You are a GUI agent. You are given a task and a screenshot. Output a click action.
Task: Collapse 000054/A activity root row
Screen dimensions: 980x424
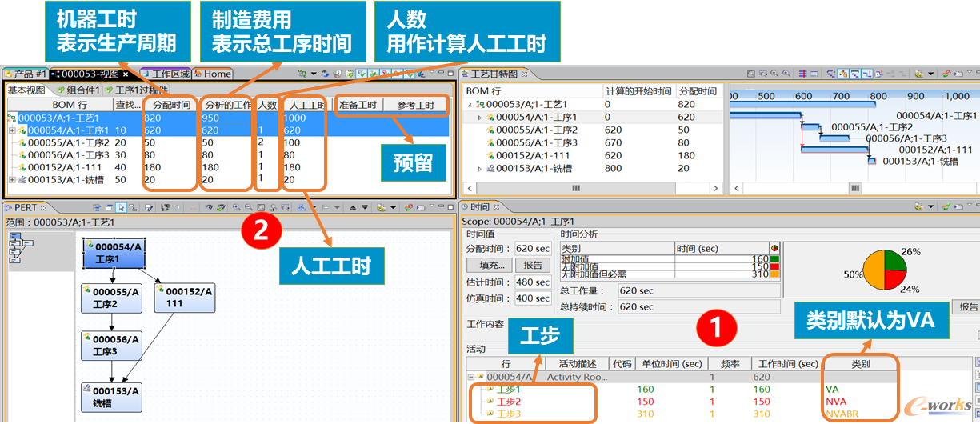point(472,377)
